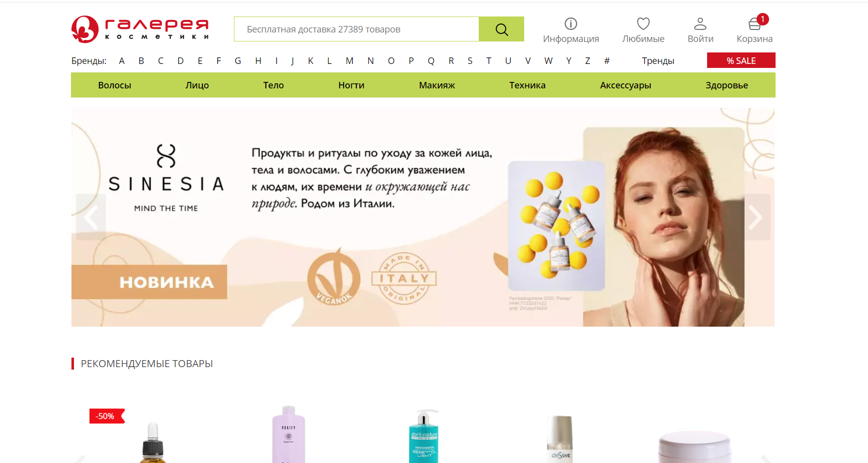Click the Информация label text
Image resolution: width=868 pixels, height=463 pixels.
pos(571,38)
